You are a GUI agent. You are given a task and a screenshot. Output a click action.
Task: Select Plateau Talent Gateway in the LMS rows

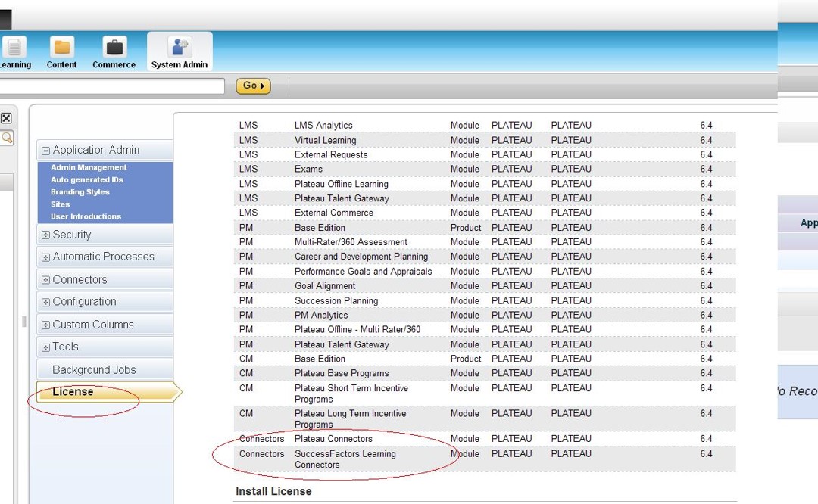[x=342, y=198]
